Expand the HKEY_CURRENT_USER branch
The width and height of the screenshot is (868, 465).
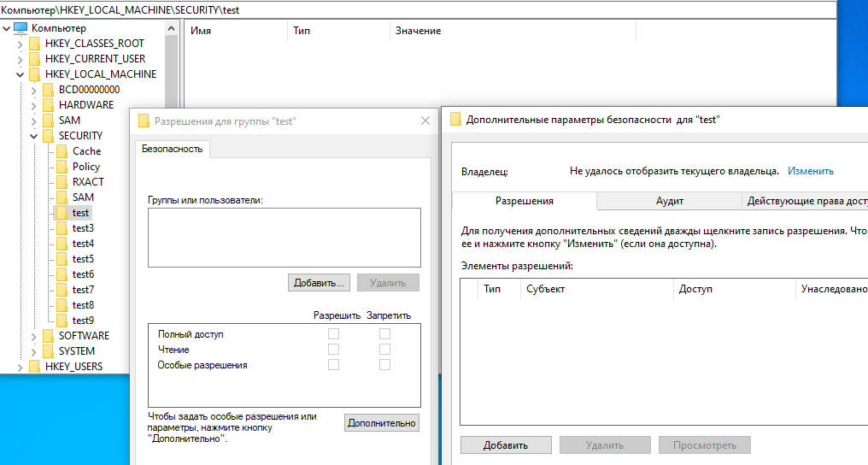coord(20,59)
